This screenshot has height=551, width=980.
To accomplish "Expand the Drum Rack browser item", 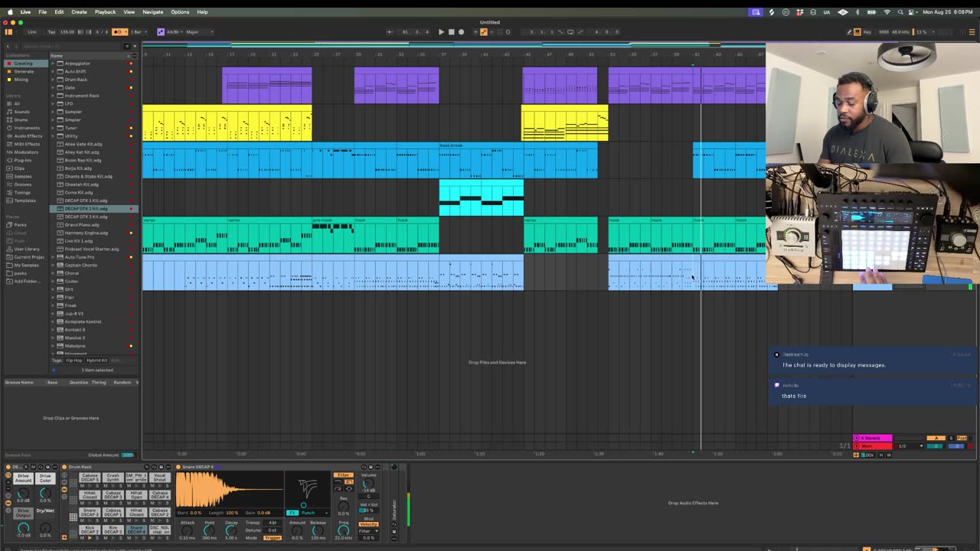I will pyautogui.click(x=53, y=80).
